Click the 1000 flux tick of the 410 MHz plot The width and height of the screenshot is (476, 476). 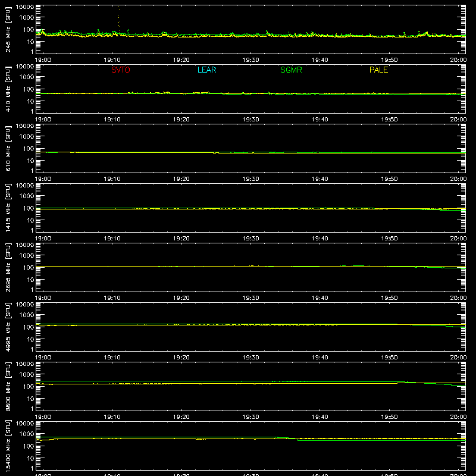(x=27, y=77)
